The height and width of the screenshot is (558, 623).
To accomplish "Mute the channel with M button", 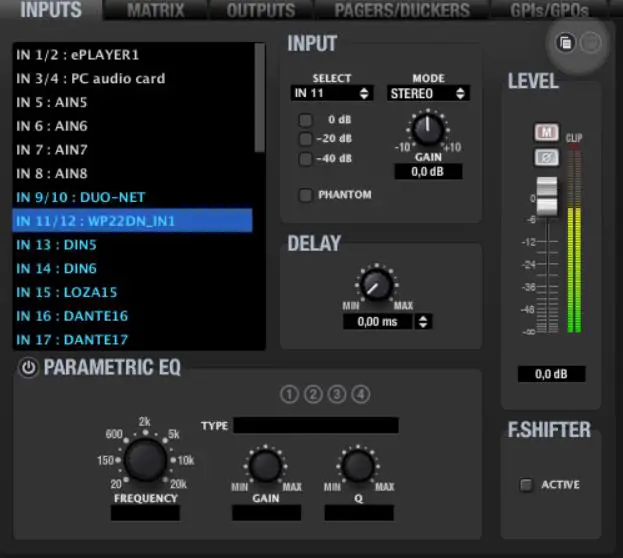I will tap(546, 132).
